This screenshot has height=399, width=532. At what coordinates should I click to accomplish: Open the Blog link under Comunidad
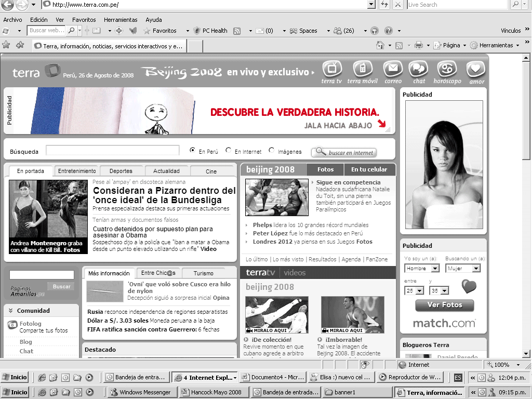pos(26,342)
